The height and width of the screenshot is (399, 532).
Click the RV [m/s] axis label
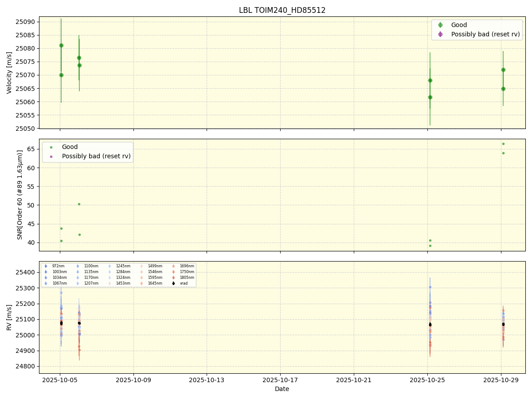(9, 317)
